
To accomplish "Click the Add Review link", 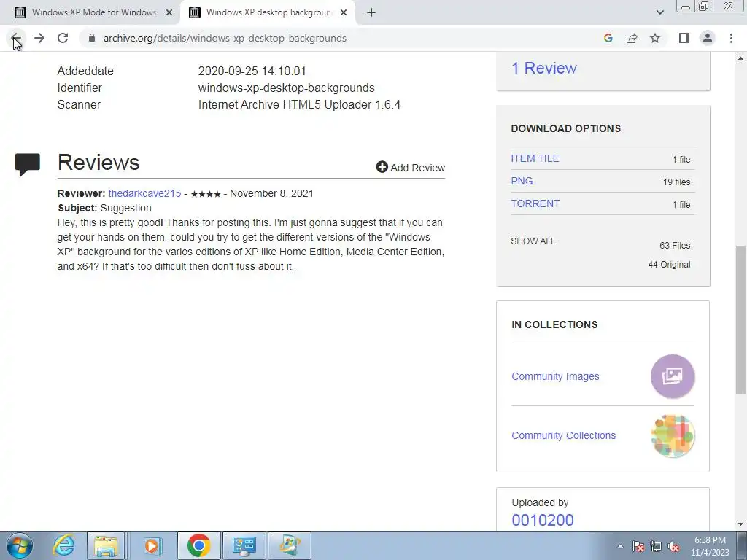I will 410,167.
